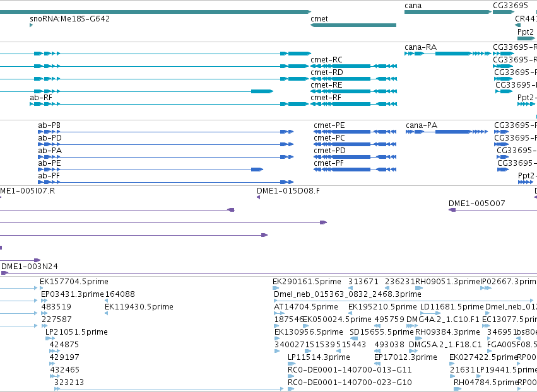Select EST RC0-DE0001-140700-013-G11
Image resolution: width=537 pixels, height=392 pixels.
[x=350, y=370]
